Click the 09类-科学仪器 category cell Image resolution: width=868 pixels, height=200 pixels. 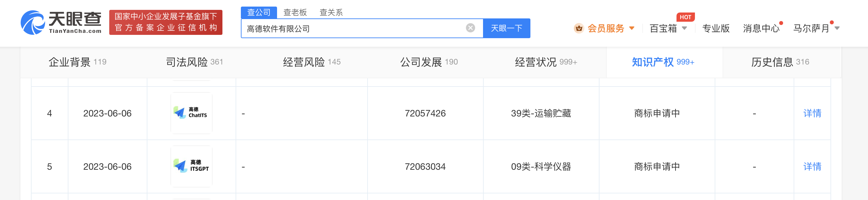pos(541,167)
